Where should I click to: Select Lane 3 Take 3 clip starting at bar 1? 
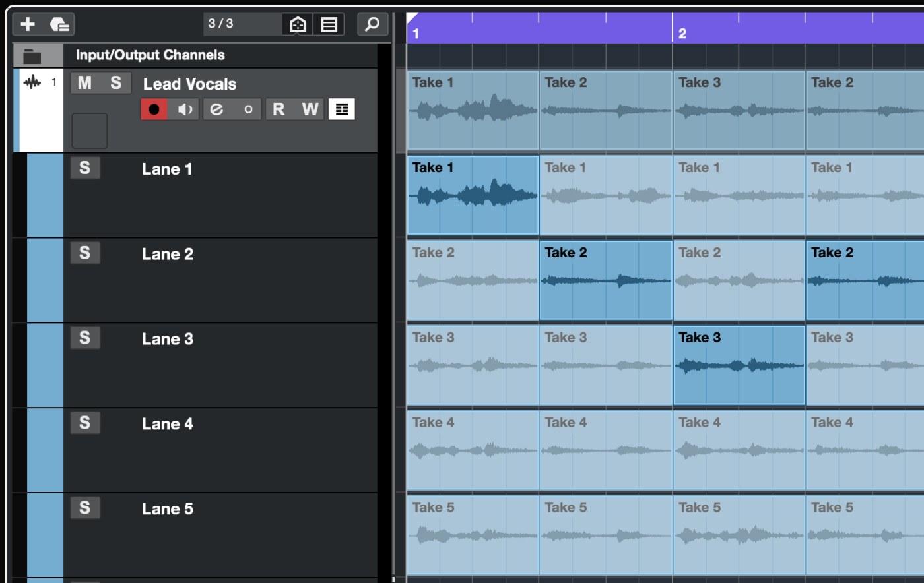[473, 365]
